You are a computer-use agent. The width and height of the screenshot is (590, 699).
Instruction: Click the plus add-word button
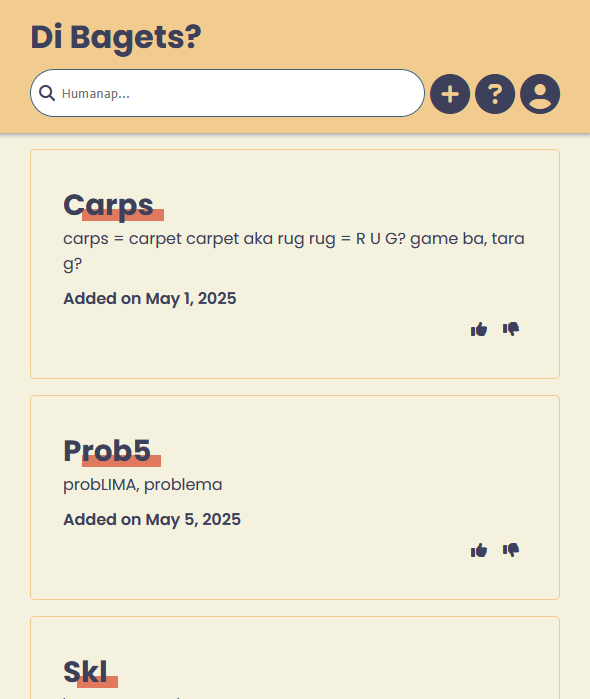click(x=450, y=94)
